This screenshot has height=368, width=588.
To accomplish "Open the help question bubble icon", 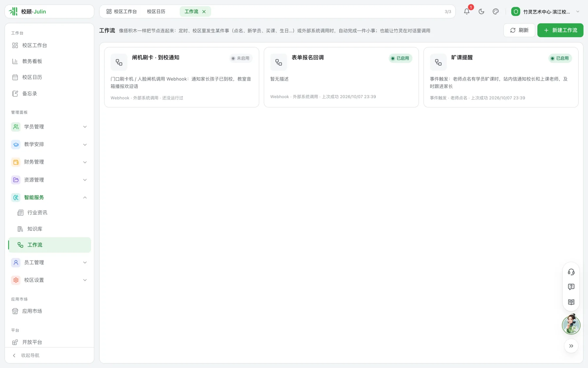I will 571,287.
